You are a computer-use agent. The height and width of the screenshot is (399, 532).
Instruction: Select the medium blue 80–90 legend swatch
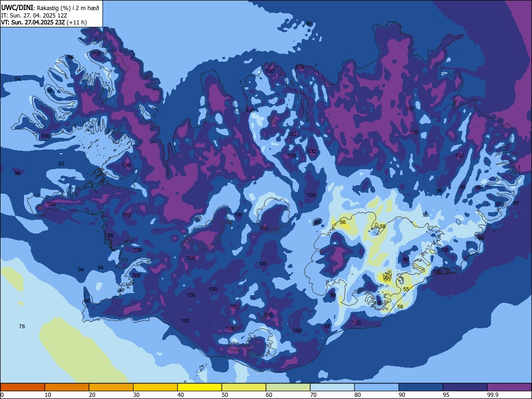[377, 387]
